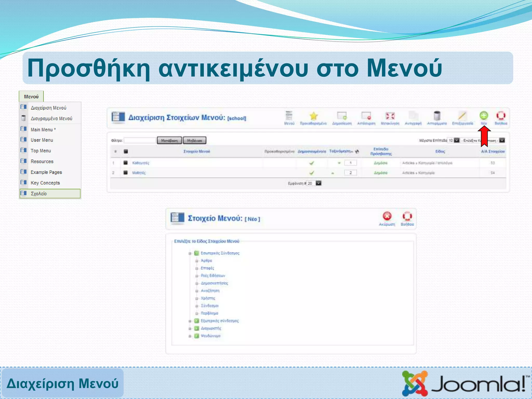Check the checkbox for Καθηγητές row

click(125, 163)
